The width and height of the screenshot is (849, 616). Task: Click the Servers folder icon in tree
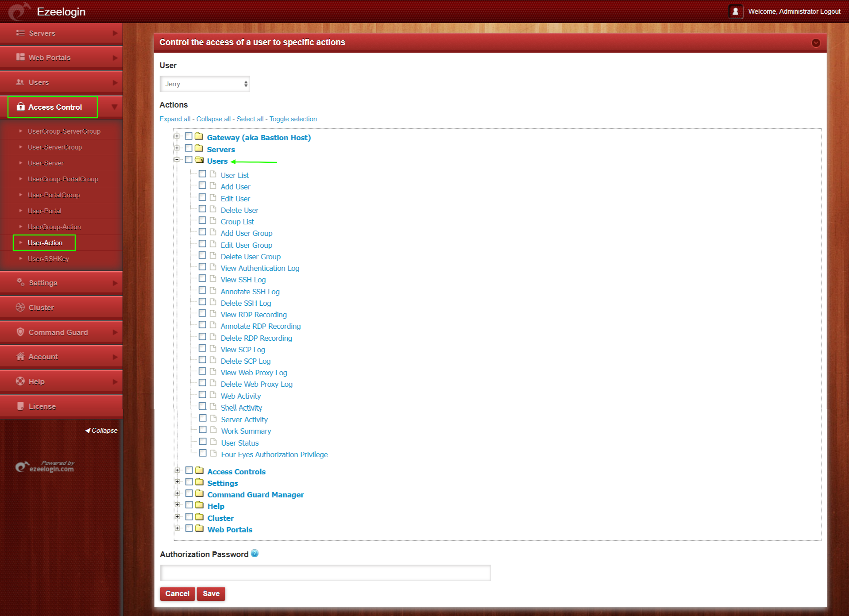pos(199,148)
